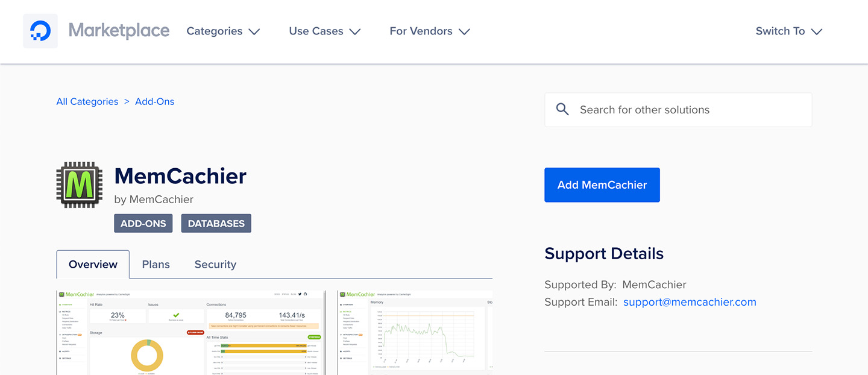The height and width of the screenshot is (375, 868).
Task: Click the Use Cases dropdown chevron
Action: coord(356,31)
